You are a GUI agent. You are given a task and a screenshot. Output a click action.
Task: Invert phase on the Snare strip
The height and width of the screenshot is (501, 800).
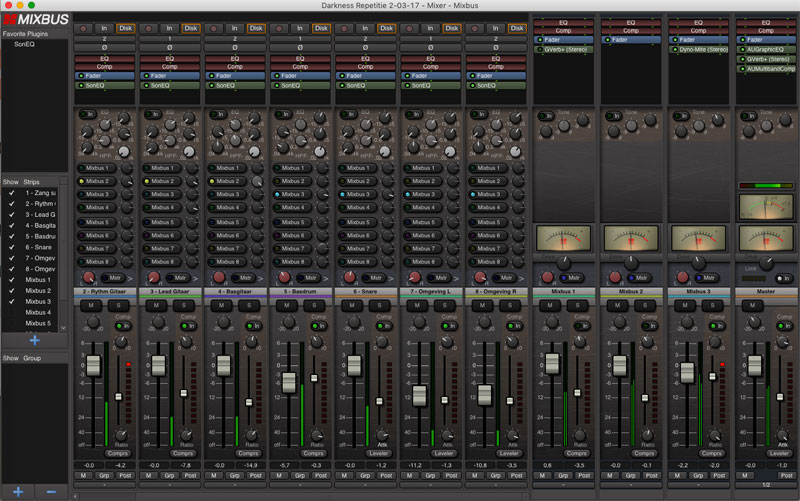tap(365, 47)
